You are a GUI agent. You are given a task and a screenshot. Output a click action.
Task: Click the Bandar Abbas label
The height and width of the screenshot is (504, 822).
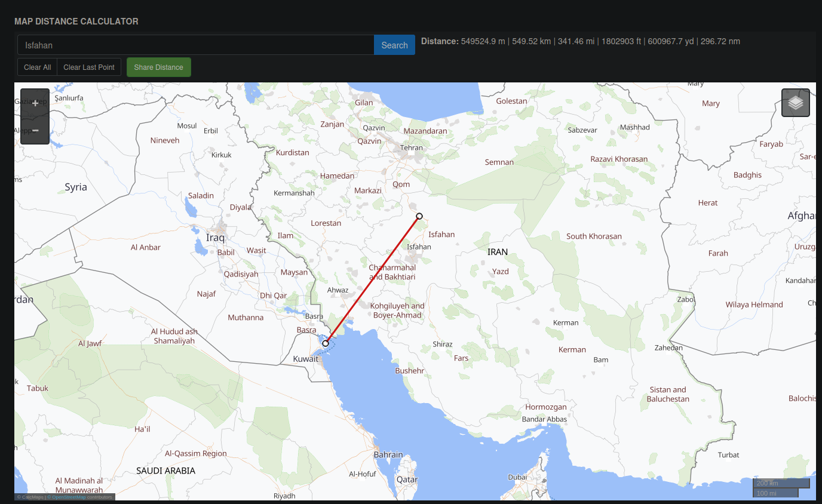point(544,419)
